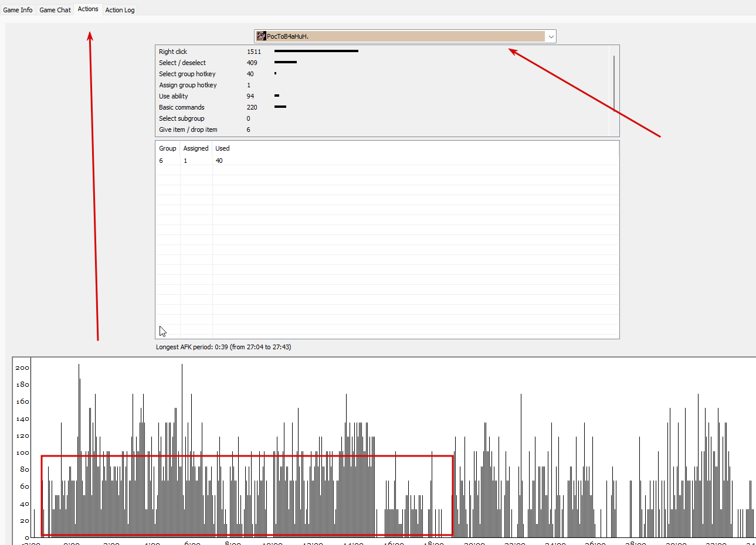Screen dimensions: 756x545
Task: Switch to the Action Log tab
Action: pos(120,10)
